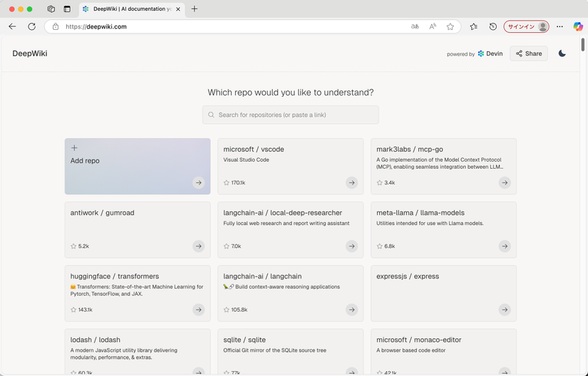The width and height of the screenshot is (588, 376).
Task: Open the tab actions icon in title bar
Action: 67,9
